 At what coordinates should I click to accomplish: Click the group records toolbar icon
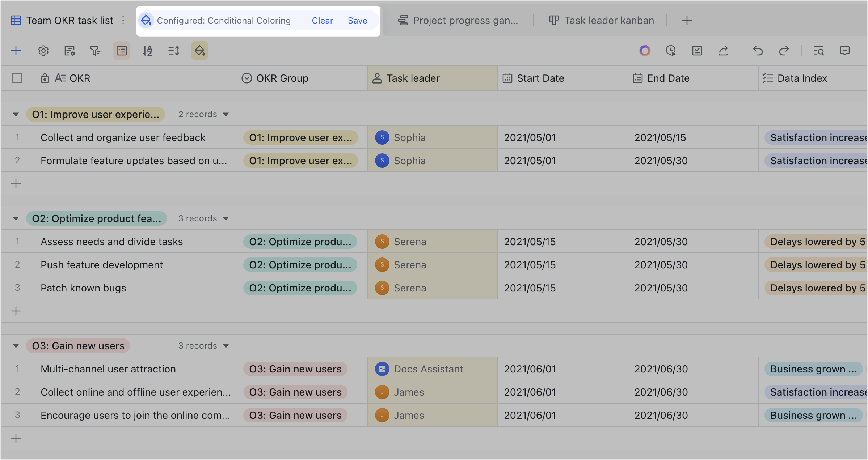[x=122, y=51]
